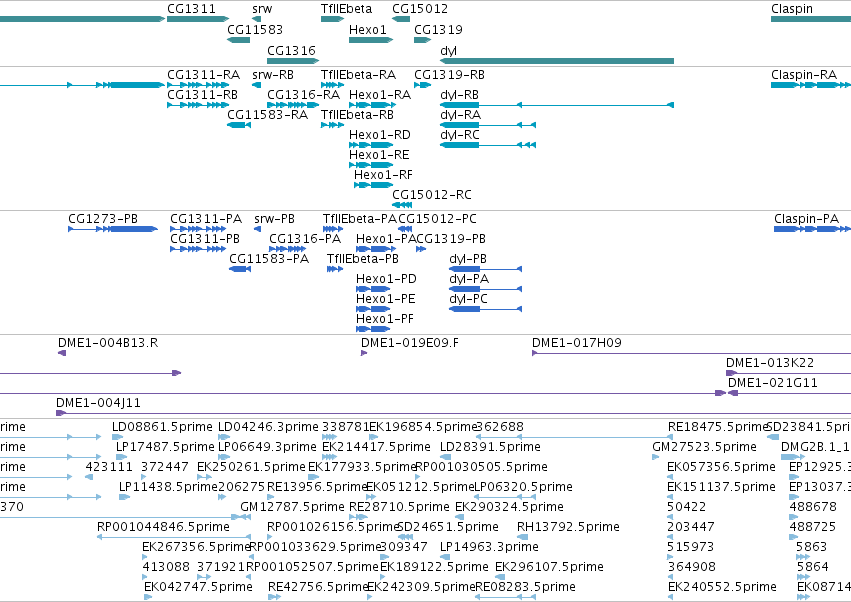This screenshot has width=851, height=602.
Task: Click the dyl-PA protein label
Action: click(469, 279)
